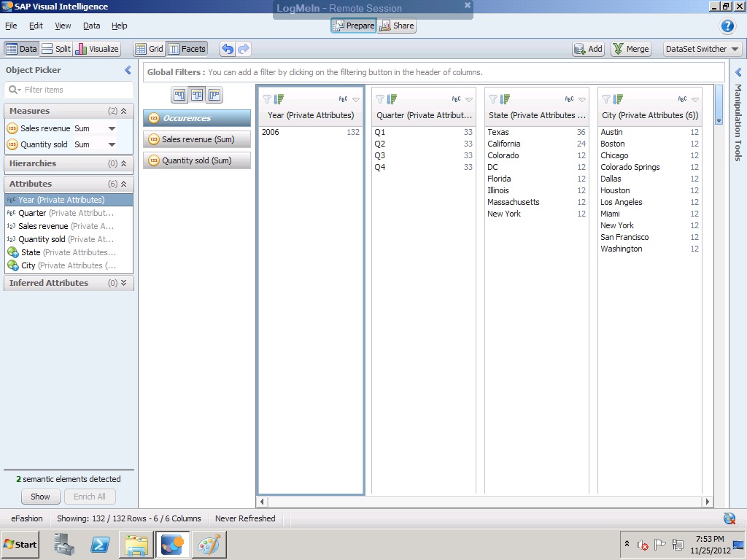Collapse the Measures section
This screenshot has height=560, width=747.
pos(123,111)
